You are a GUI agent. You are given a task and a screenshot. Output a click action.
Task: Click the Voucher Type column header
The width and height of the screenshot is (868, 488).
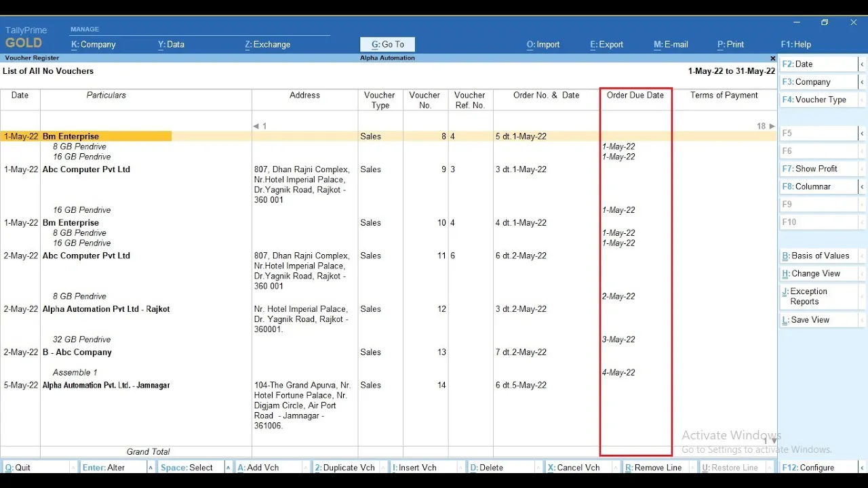tap(380, 100)
